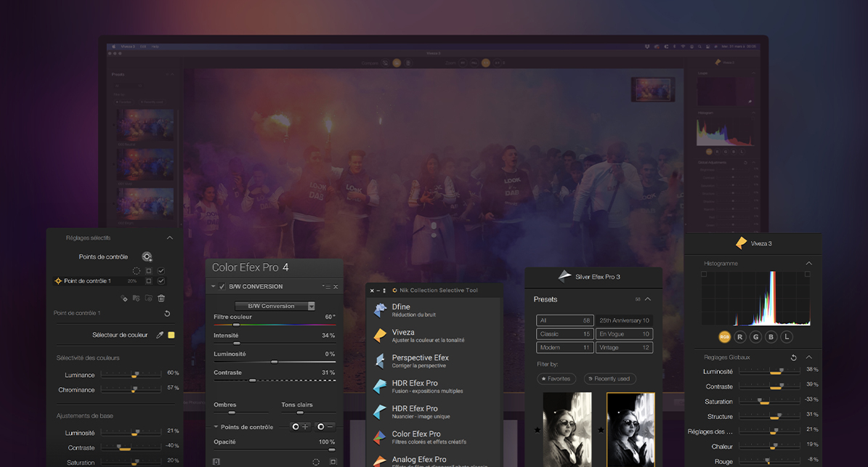
Task: Mark the first preset thumbnail as favorite
Action: pos(538,430)
